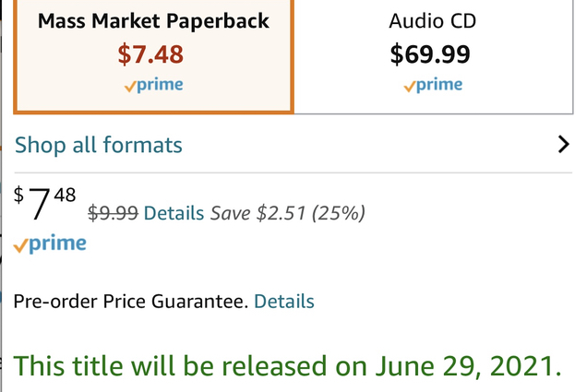
Task: Open Details link beside the $9.99 list price
Action: tap(174, 213)
